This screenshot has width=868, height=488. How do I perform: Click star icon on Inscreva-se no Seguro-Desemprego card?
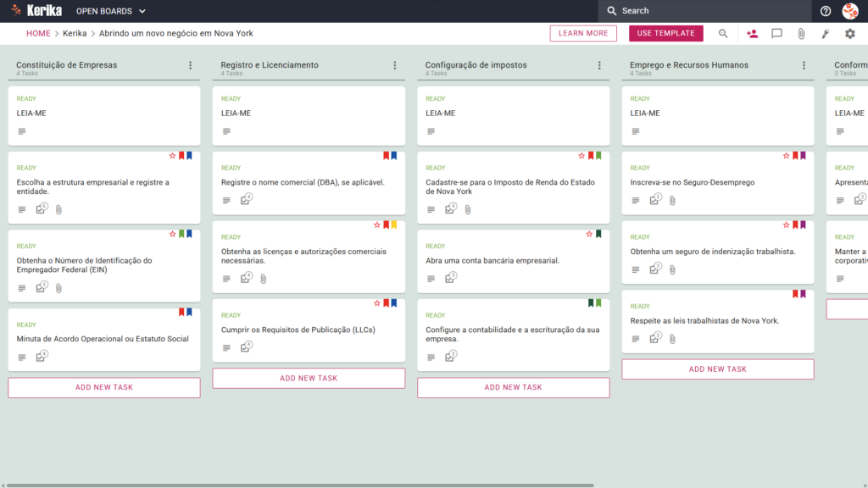pos(786,156)
